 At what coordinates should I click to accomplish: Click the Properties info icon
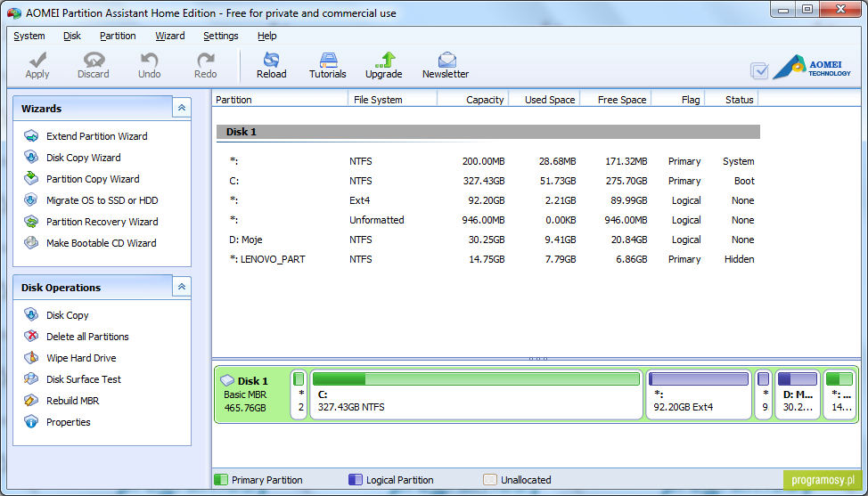pyautogui.click(x=31, y=422)
